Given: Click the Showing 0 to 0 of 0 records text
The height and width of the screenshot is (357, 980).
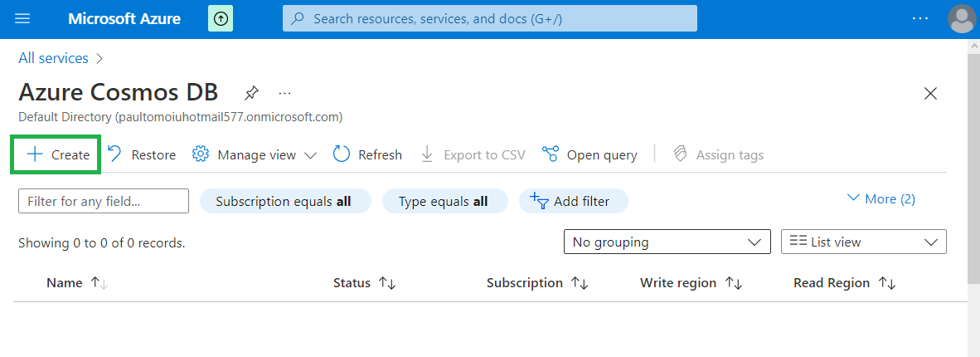Looking at the screenshot, I should [x=102, y=243].
